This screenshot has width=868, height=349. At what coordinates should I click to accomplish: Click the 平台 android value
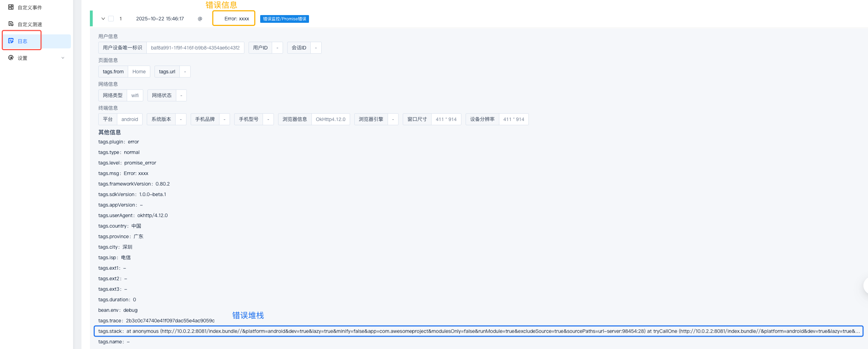point(130,119)
